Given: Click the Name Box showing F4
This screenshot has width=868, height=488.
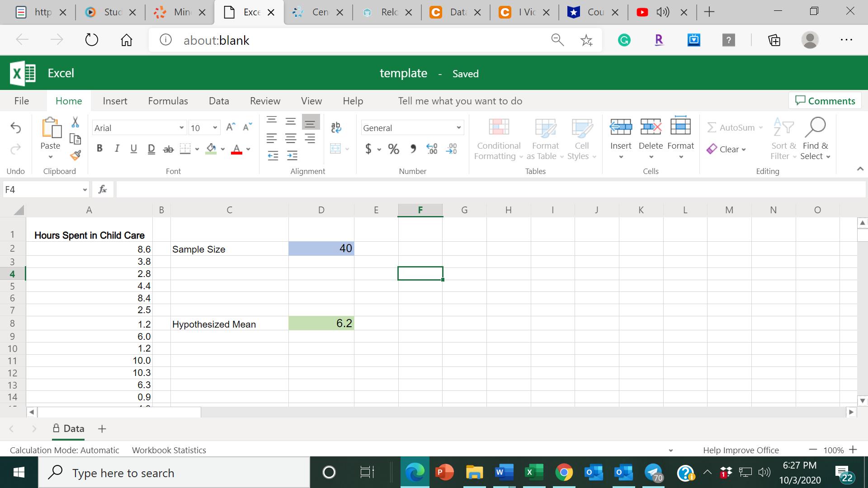Looking at the screenshot, I should 41,190.
